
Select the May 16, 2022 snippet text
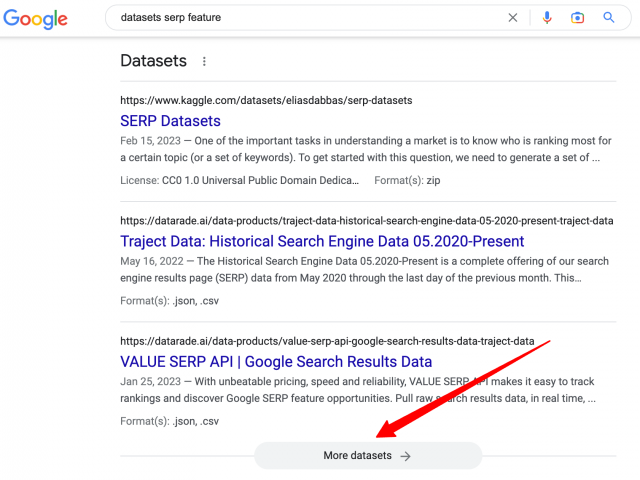pos(364,269)
